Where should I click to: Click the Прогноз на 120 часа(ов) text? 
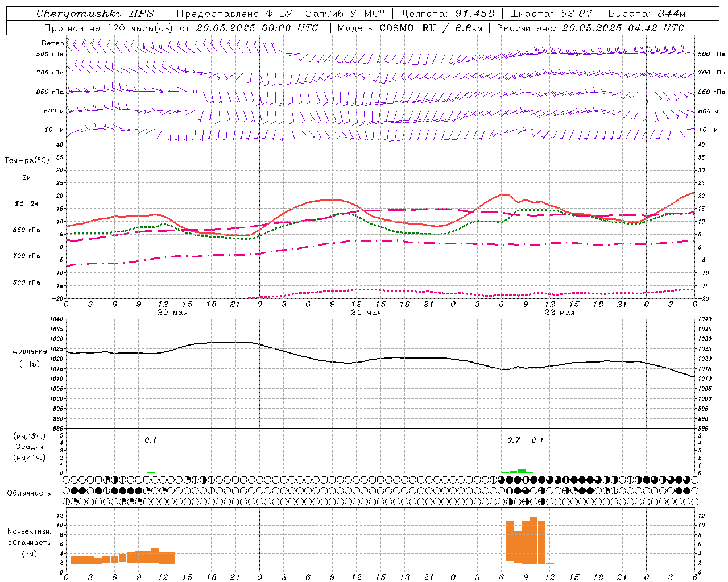109,28
